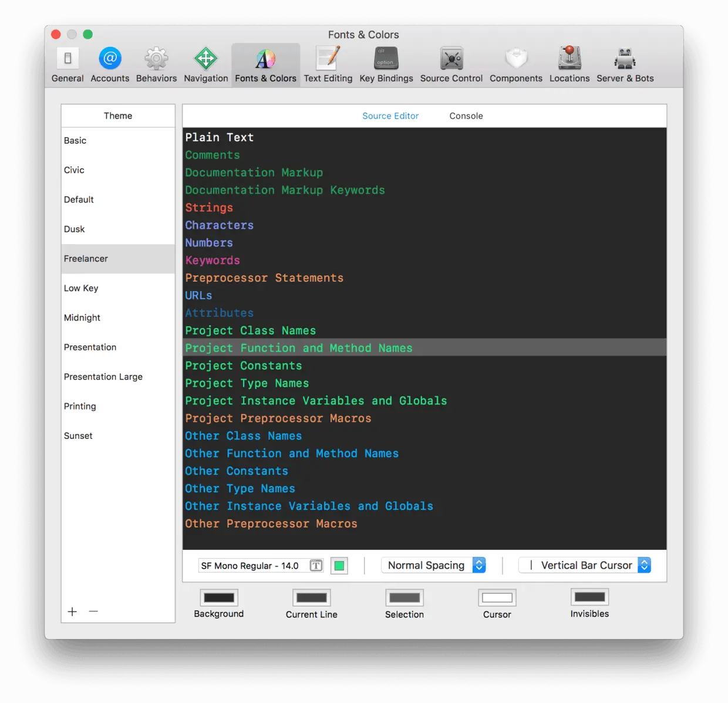728x703 pixels.
Task: Open the Accounts preferences pane
Action: point(110,63)
